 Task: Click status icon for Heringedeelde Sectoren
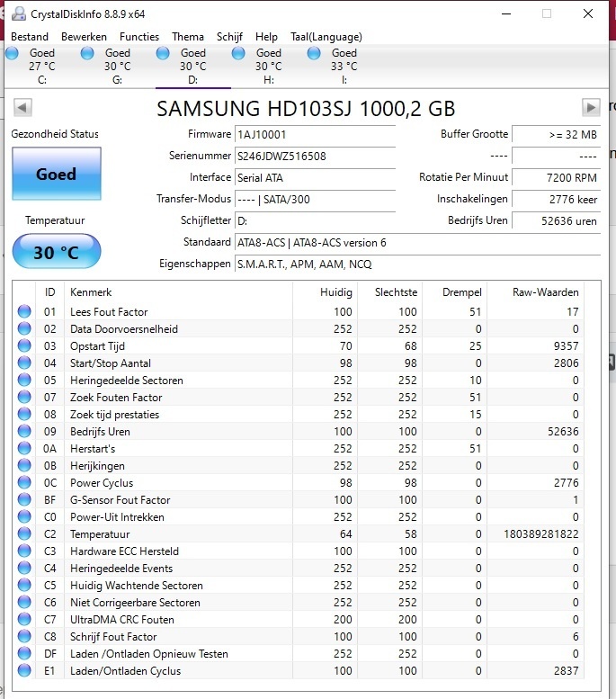24,380
